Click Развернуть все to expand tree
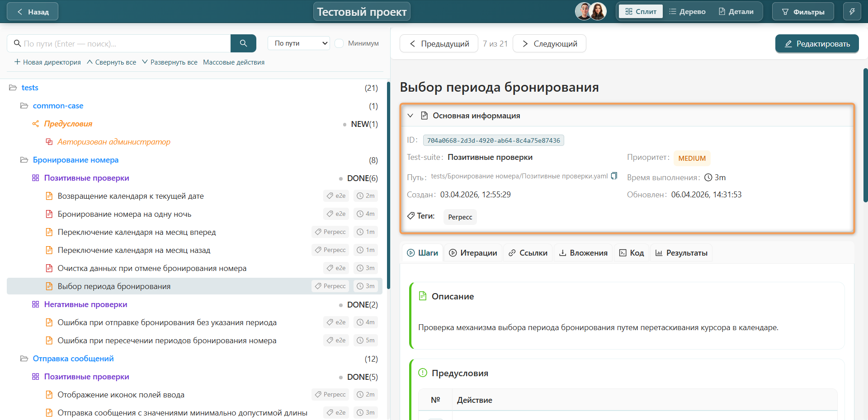The height and width of the screenshot is (420, 868). (x=170, y=62)
